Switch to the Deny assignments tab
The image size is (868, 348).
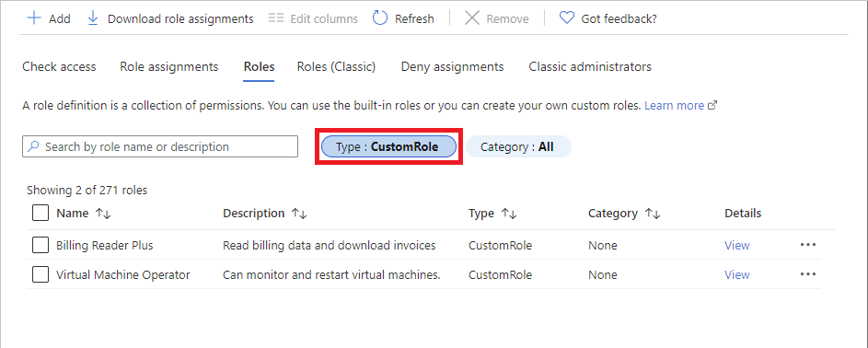452,67
